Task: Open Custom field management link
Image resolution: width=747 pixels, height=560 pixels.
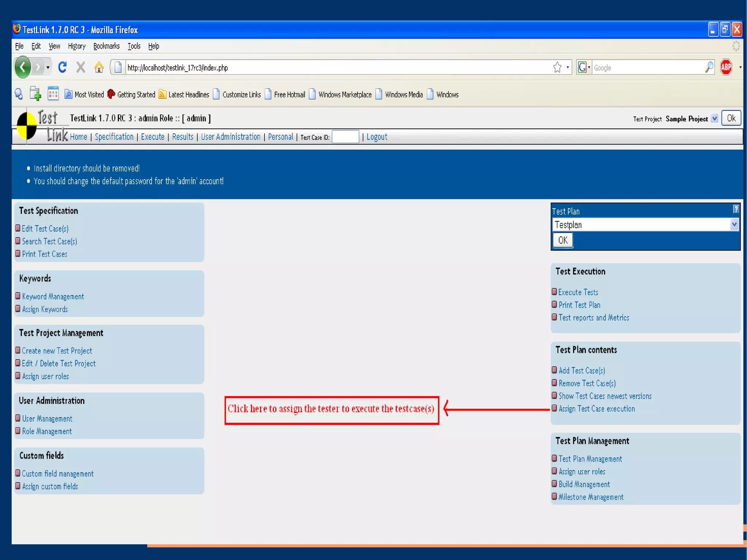Action: click(x=58, y=474)
